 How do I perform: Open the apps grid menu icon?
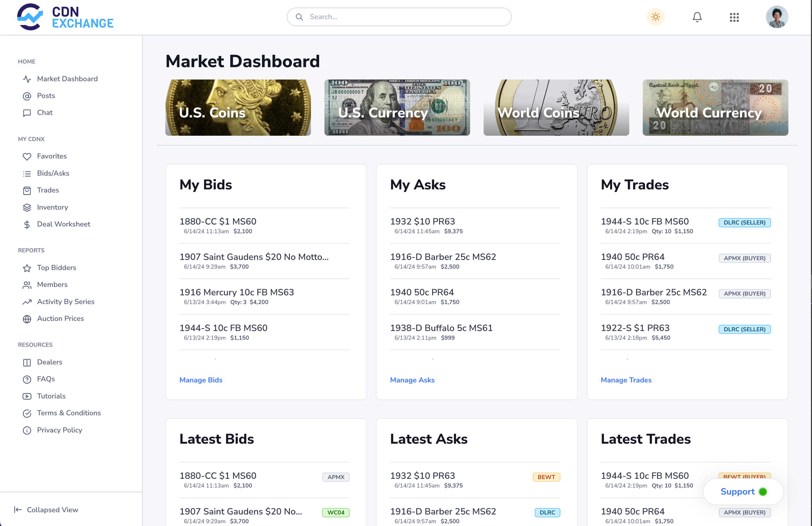(734, 17)
